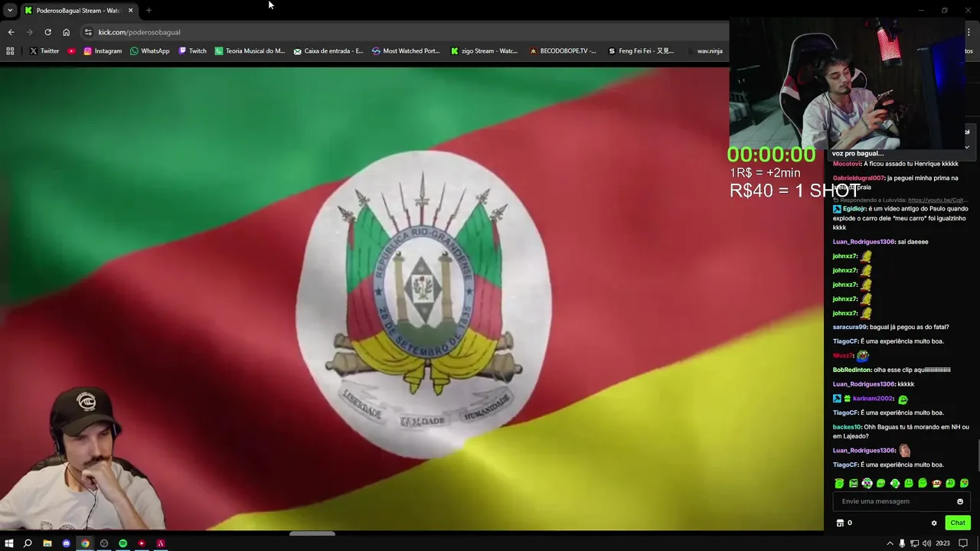The height and width of the screenshot is (551, 980).
Task: Focus the kick.com/poderosobagual address bar
Action: (406, 32)
